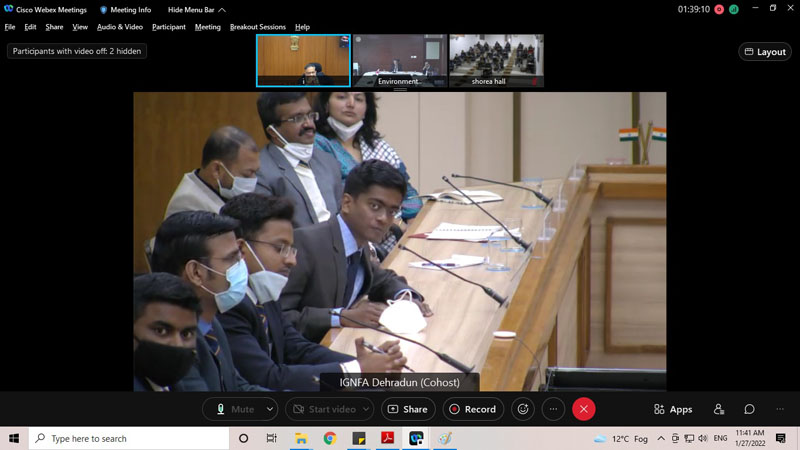This screenshot has height=450, width=800.
Task: Open panel options ellipsis at bottom right
Action: 780,409
